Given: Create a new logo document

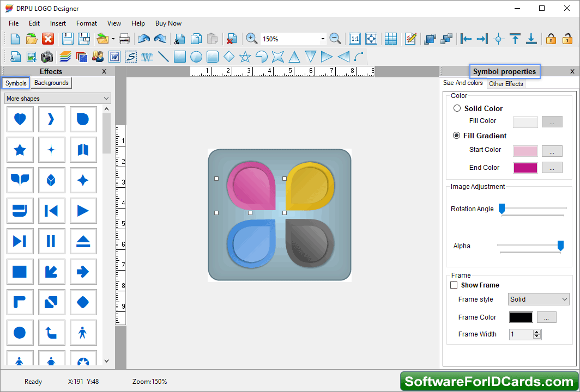Looking at the screenshot, I should coord(15,39).
